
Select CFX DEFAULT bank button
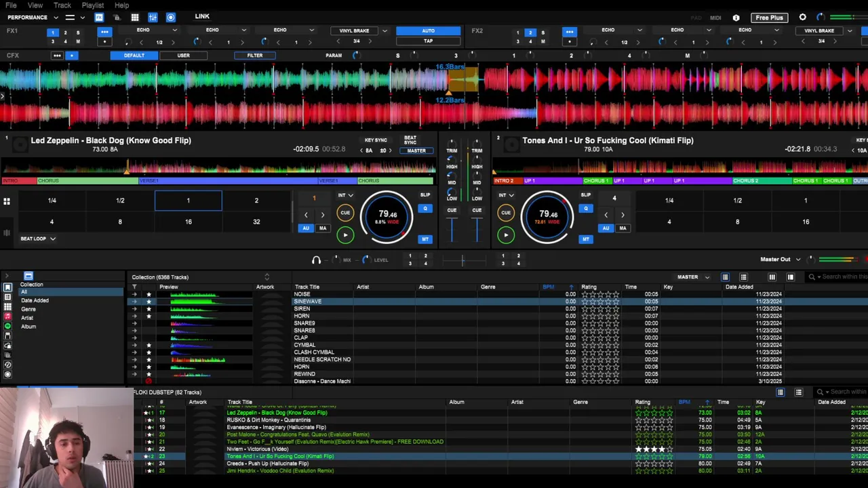[134, 56]
